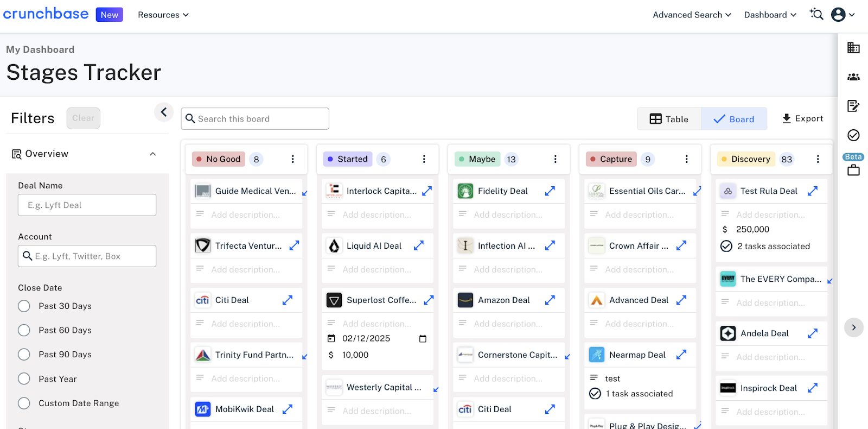
Task: Click the 250,000 amount on Test Rula Deal
Action: [752, 230]
